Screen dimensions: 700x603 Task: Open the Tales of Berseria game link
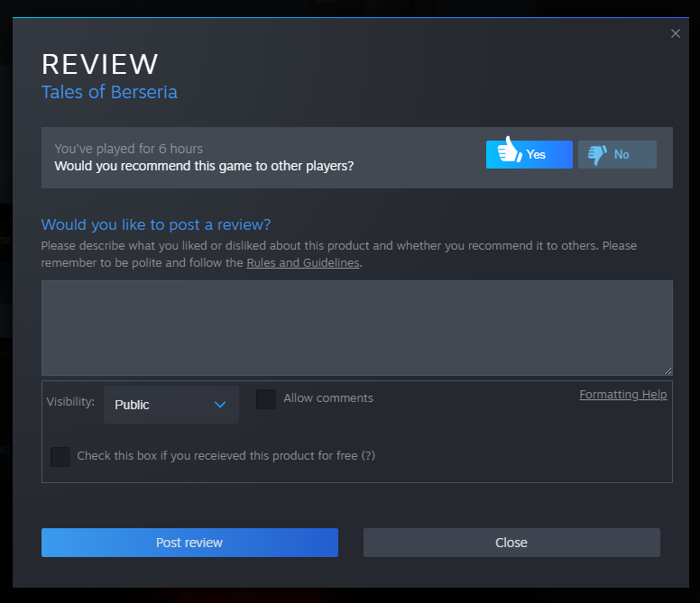point(109,92)
